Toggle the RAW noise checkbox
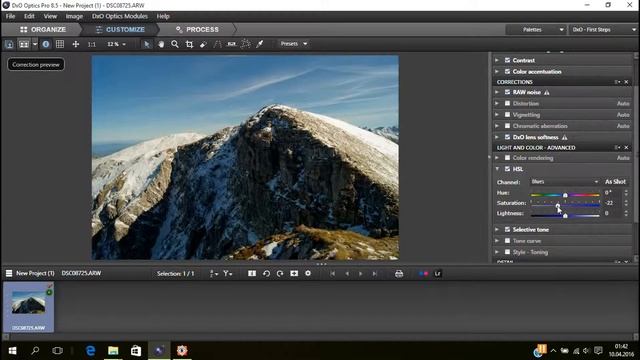This screenshot has height=360, width=640. pos(507,92)
